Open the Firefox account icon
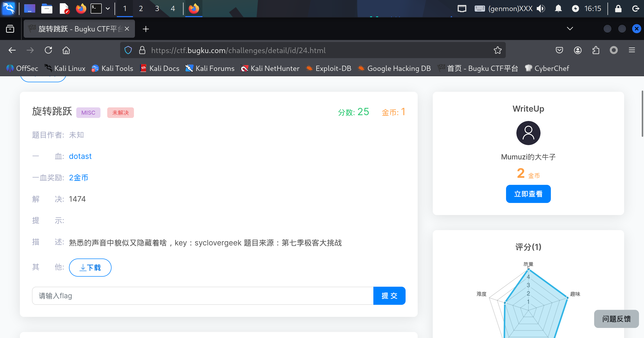644x338 pixels. tap(578, 50)
